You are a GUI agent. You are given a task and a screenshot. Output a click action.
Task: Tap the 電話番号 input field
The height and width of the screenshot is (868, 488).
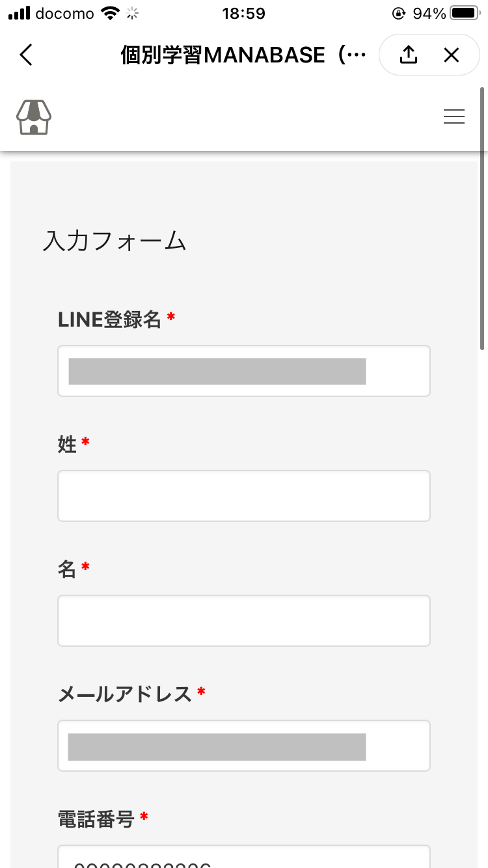[243, 858]
